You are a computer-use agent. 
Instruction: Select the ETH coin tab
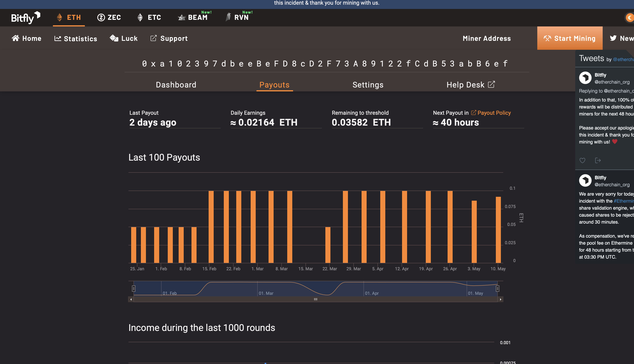(x=69, y=17)
